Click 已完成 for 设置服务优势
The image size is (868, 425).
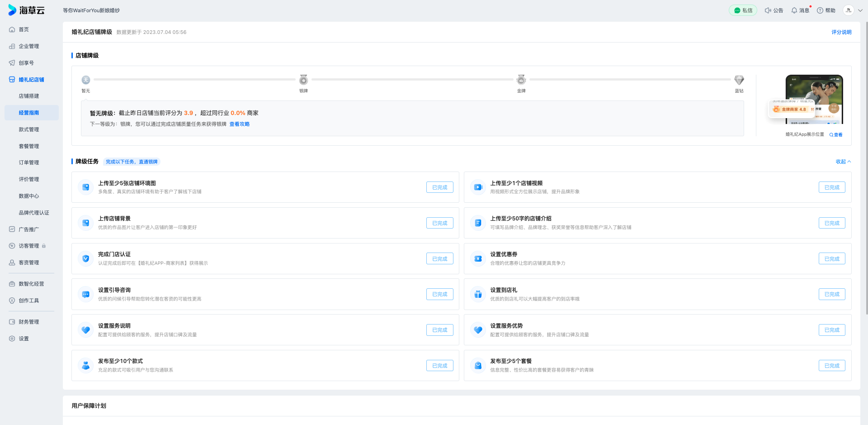pos(832,330)
